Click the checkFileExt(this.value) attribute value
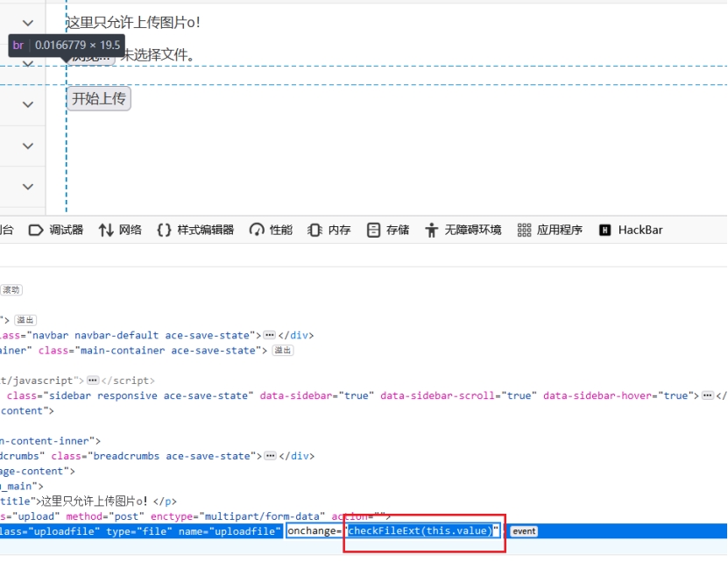Screen dimensions: 728x562 [421, 530]
